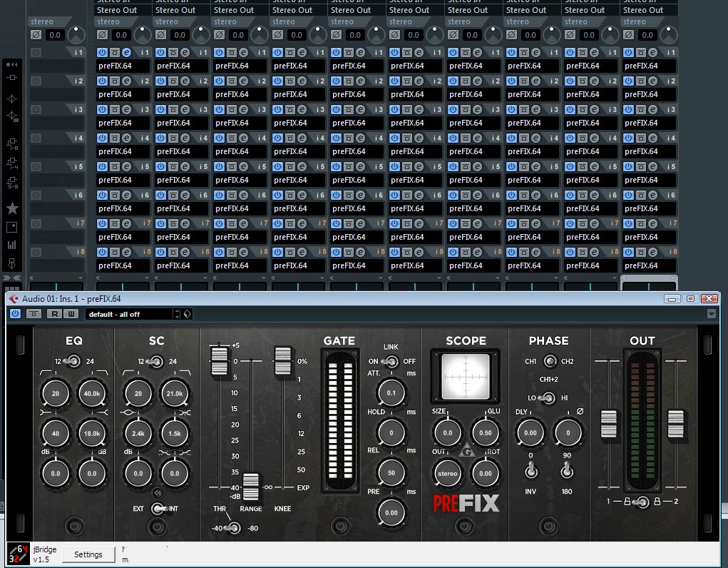Click the GLU knob showing 0.50

[485, 432]
